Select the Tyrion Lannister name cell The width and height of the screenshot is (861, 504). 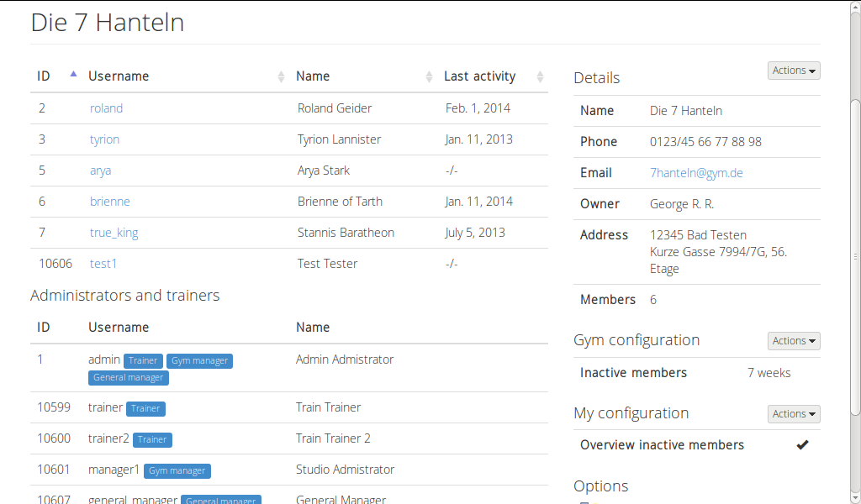(x=339, y=139)
